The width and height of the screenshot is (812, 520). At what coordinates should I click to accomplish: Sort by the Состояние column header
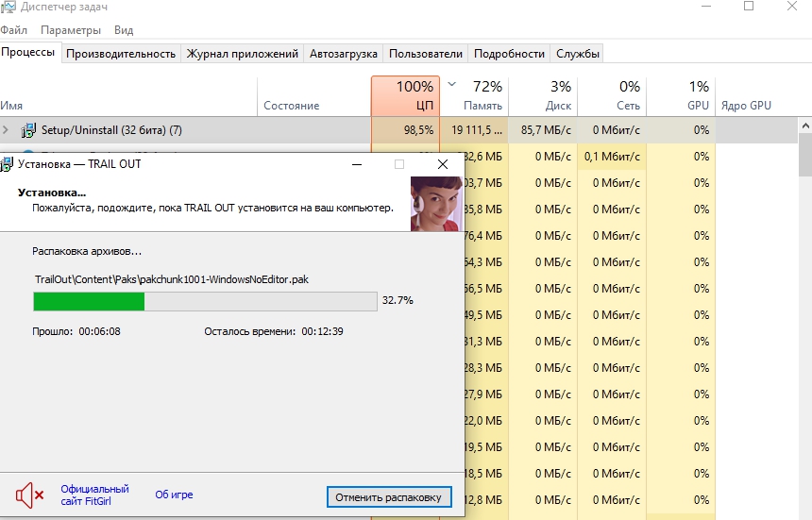click(314, 95)
